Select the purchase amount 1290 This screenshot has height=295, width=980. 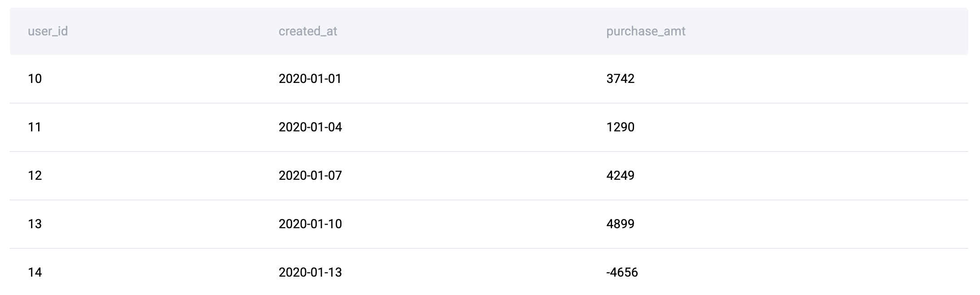(x=620, y=127)
